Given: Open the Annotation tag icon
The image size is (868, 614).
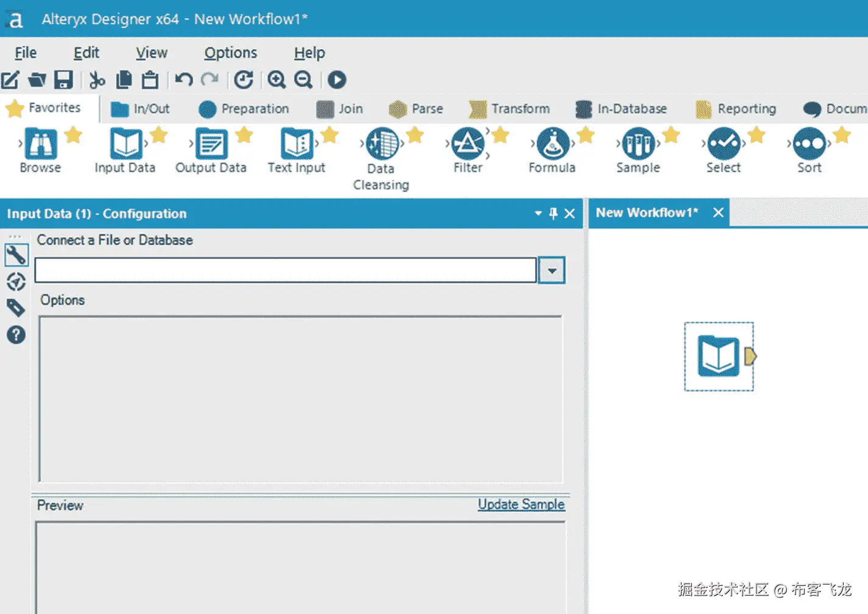Looking at the screenshot, I should tap(16, 308).
